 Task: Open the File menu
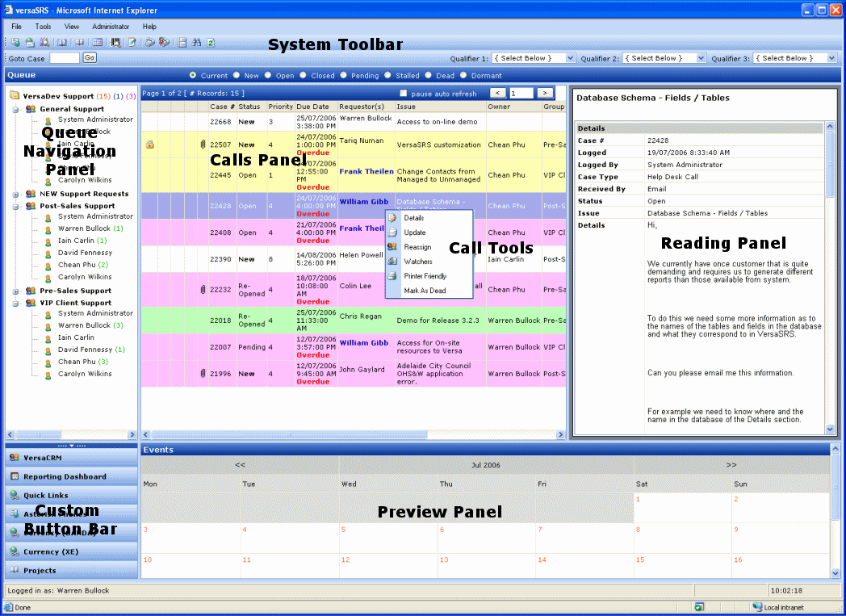pos(17,27)
